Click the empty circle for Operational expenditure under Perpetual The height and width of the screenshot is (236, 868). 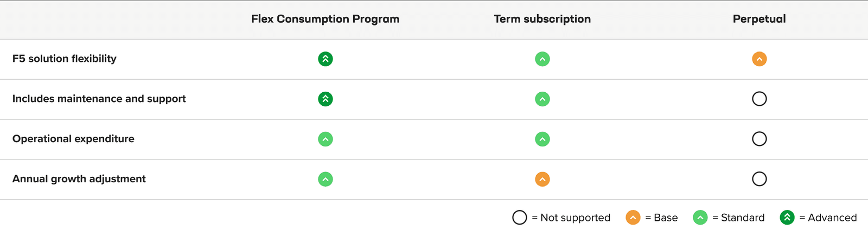point(759,139)
